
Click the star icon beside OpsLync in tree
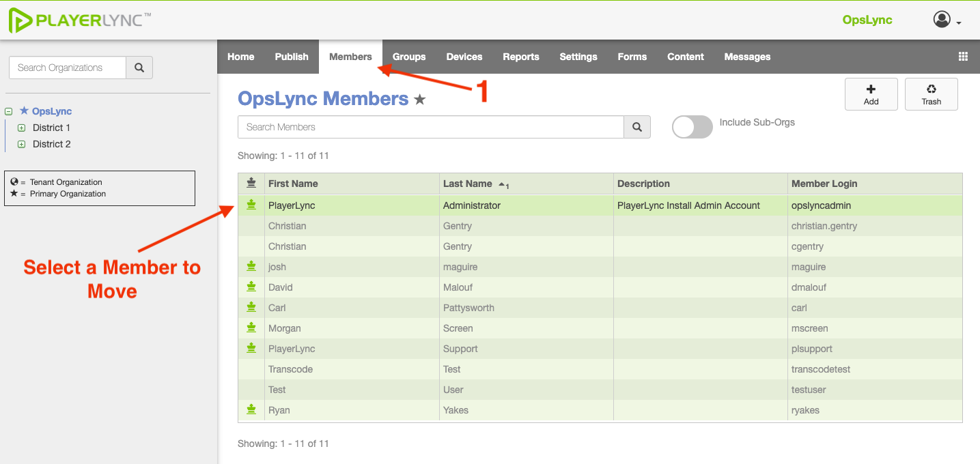24,111
